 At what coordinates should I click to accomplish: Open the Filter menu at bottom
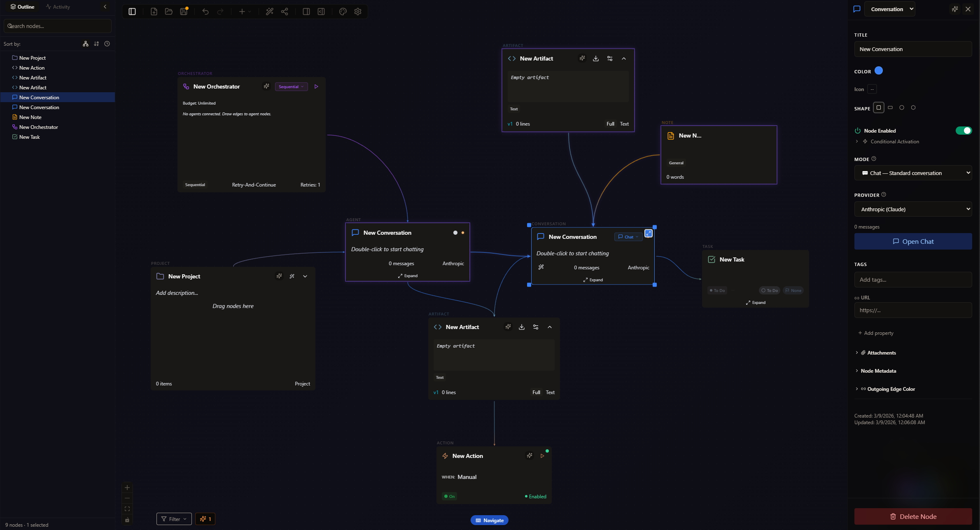(x=173, y=519)
